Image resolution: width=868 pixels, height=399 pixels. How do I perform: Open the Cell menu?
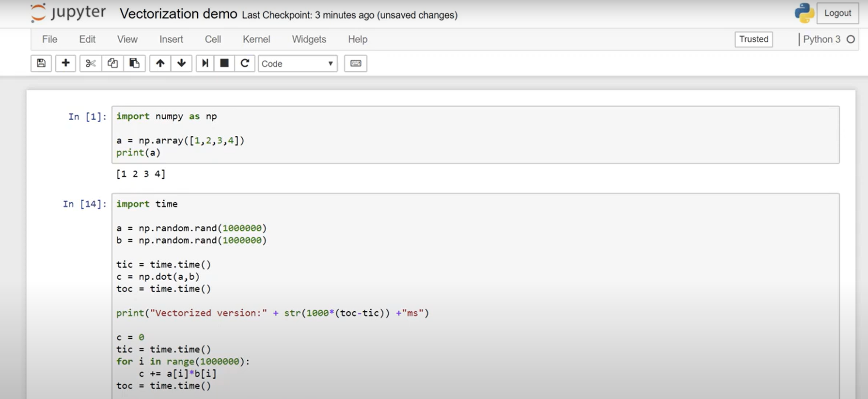213,39
